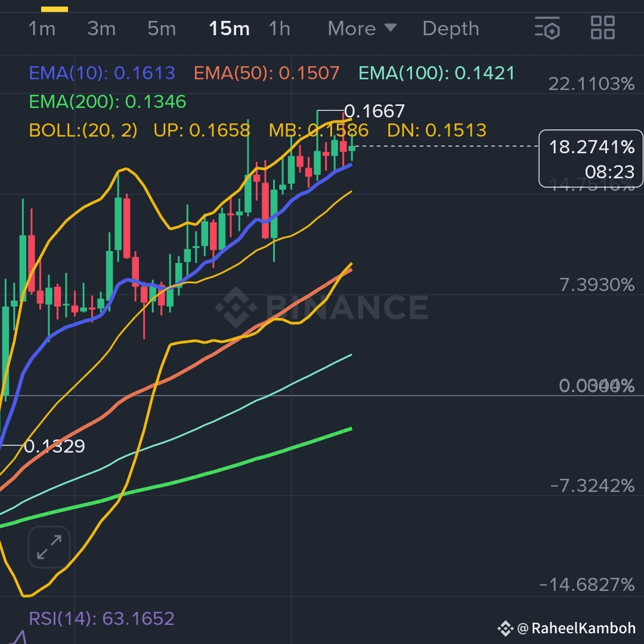Click the RSI(14): 63.1652 label
This screenshot has height=644, width=644.
pyautogui.click(x=102, y=618)
